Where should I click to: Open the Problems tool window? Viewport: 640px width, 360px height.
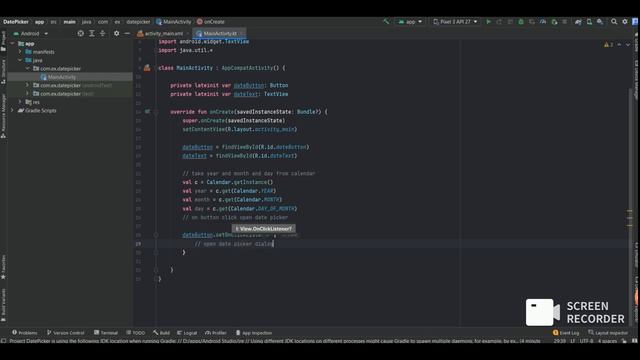click(x=24, y=333)
